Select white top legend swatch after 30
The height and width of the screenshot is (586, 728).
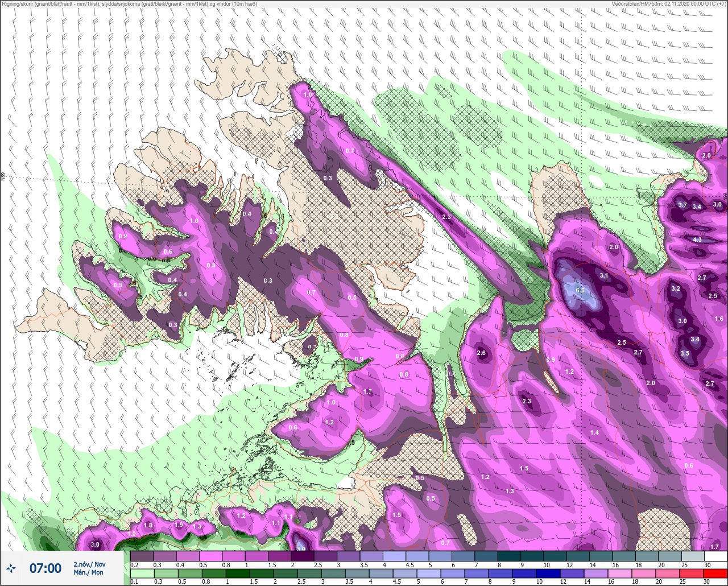[715, 556]
